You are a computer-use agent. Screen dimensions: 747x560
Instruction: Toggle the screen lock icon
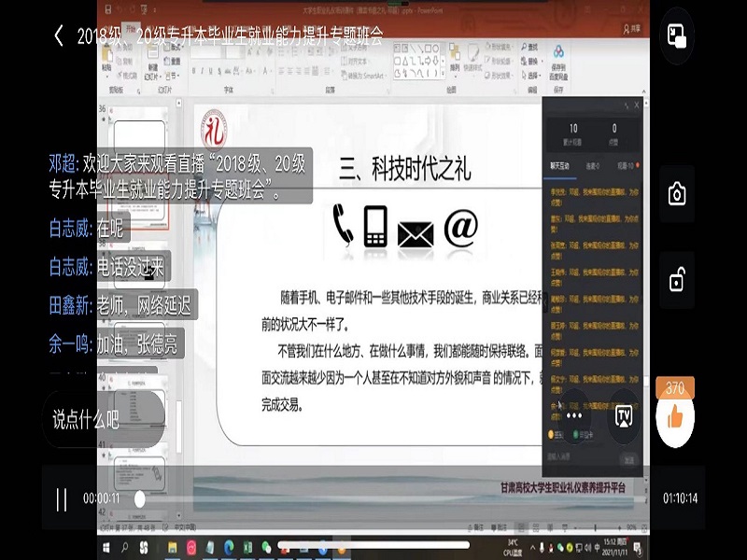tap(676, 277)
